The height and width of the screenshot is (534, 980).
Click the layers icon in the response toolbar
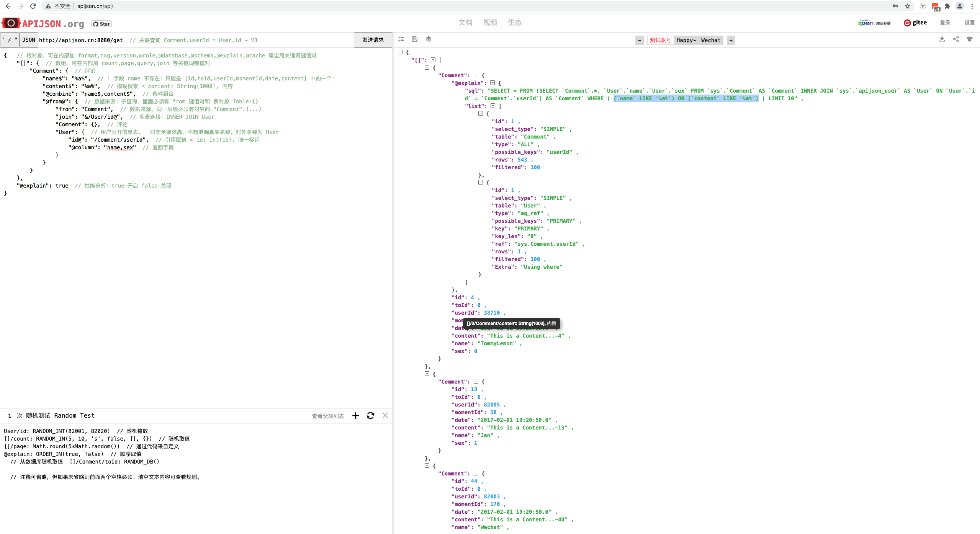tap(428, 39)
